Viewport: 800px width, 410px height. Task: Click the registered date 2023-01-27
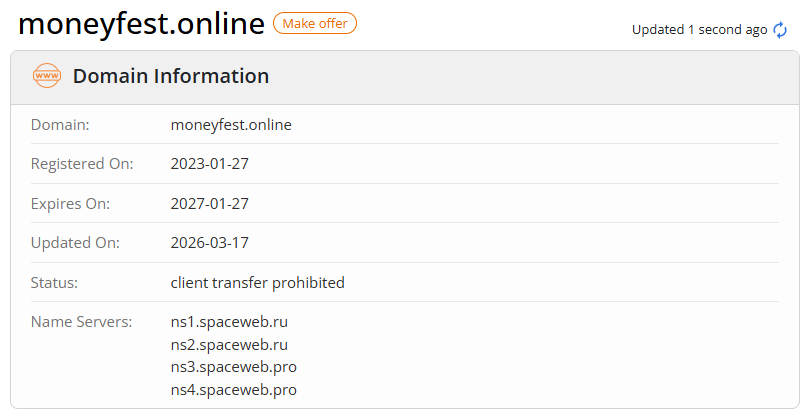point(210,164)
